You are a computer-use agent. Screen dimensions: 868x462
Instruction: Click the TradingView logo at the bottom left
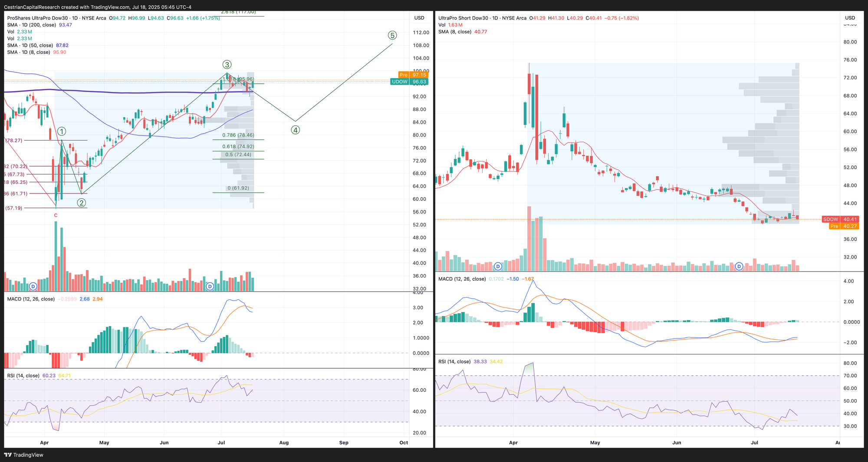[x=24, y=455]
